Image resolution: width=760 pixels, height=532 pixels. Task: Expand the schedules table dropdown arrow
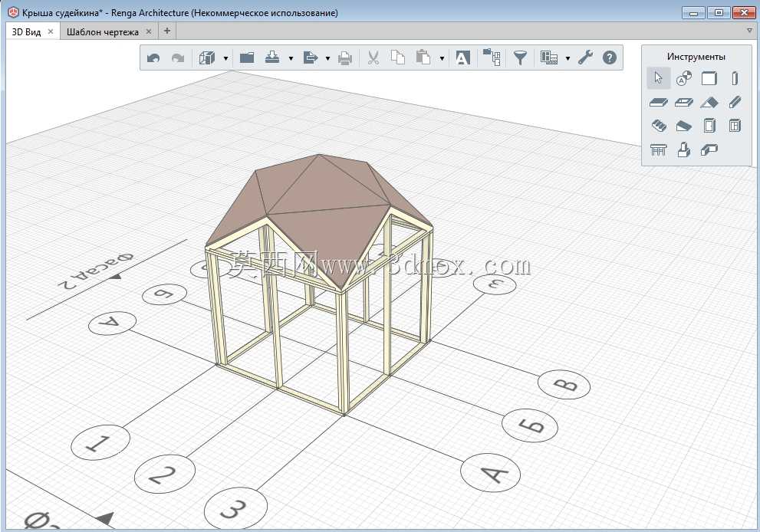568,58
